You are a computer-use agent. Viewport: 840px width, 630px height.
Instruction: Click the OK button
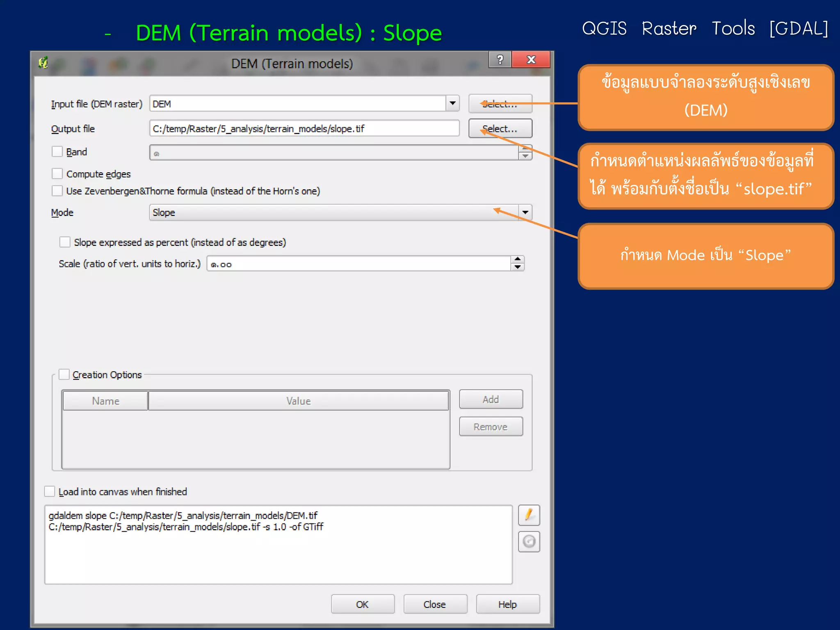point(363,604)
